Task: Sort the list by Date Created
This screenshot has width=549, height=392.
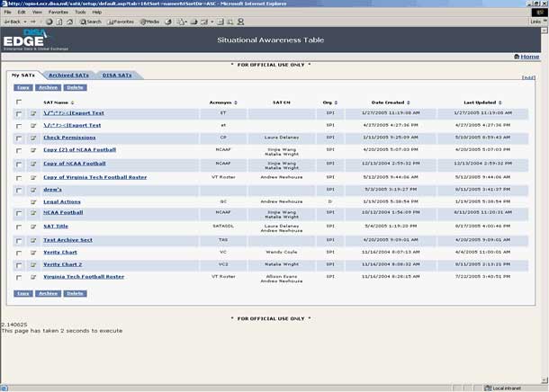Action: 390,102
